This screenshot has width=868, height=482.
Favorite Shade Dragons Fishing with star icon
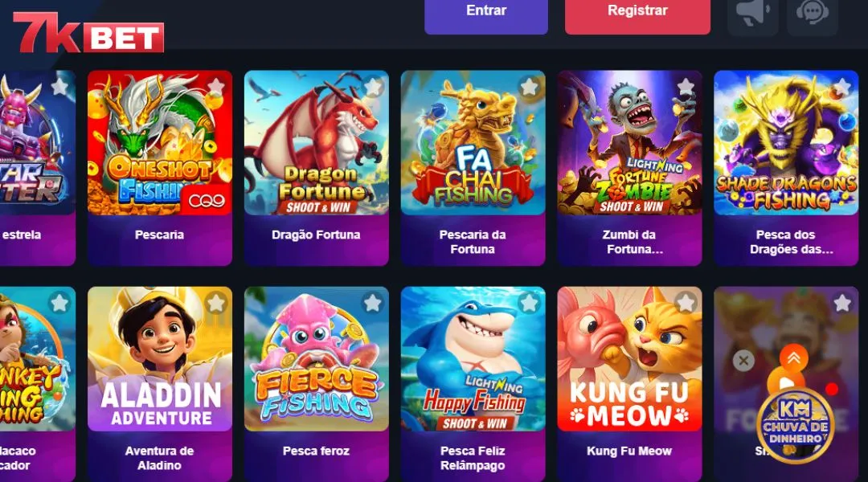[x=842, y=86]
